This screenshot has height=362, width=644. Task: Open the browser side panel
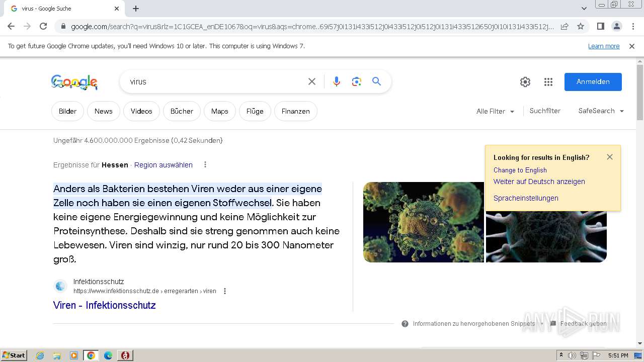tap(600, 26)
